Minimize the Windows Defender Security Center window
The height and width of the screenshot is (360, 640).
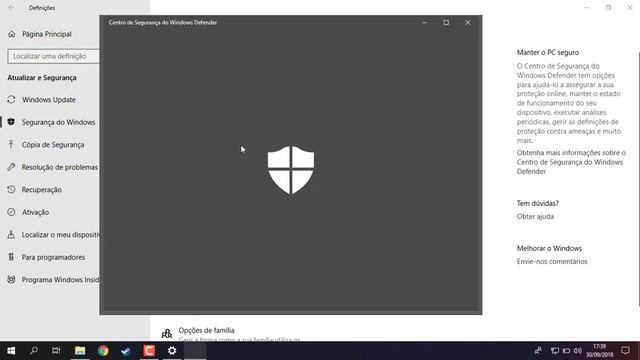point(424,22)
